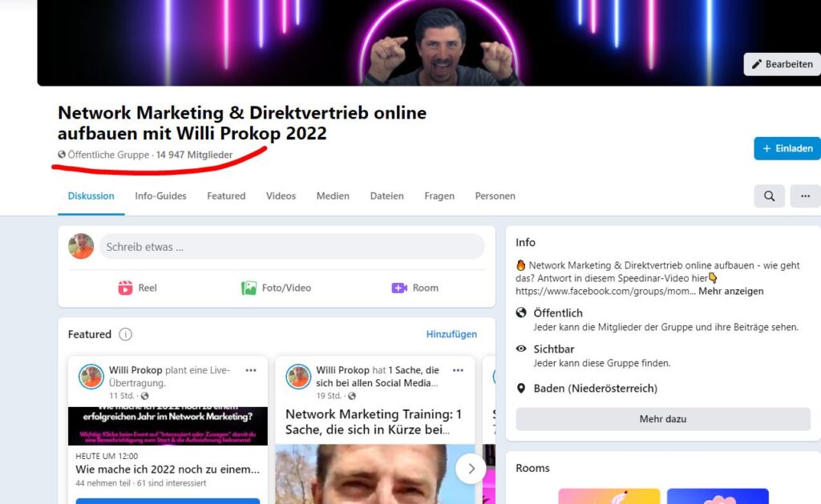This screenshot has width=821, height=504.
Task: Click Willi Prokop avatar on Social Media post
Action: point(298,377)
